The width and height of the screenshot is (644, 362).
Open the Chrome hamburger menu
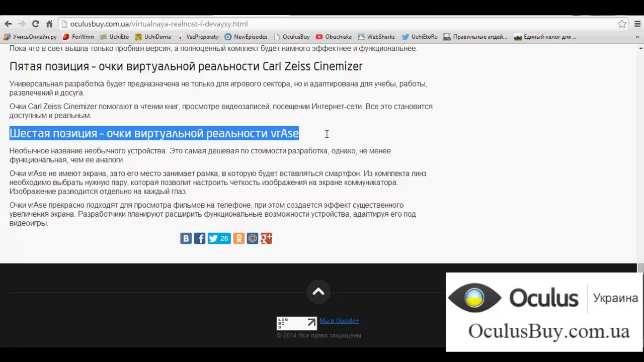[x=637, y=24]
